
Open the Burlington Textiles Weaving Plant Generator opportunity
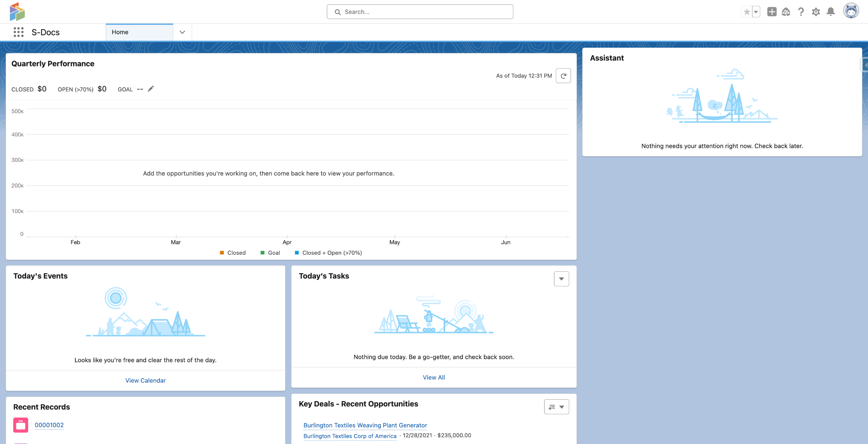365,425
